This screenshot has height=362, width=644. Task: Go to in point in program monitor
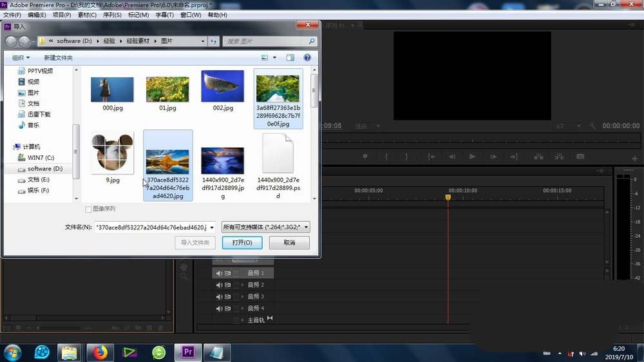click(x=431, y=157)
